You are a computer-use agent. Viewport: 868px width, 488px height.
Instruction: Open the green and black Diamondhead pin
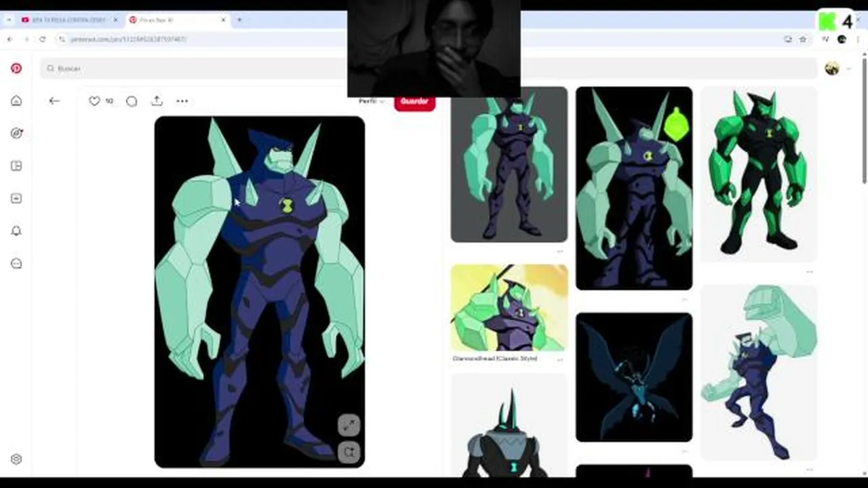click(759, 174)
